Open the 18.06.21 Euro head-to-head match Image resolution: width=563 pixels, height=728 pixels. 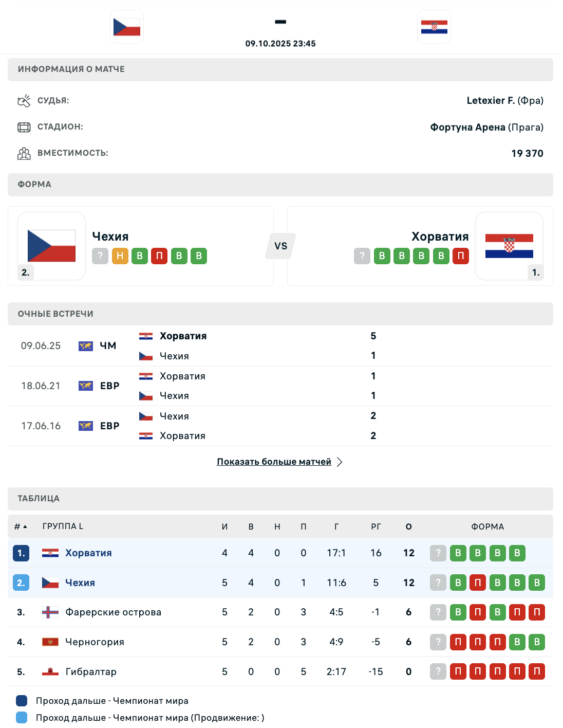[x=257, y=386]
